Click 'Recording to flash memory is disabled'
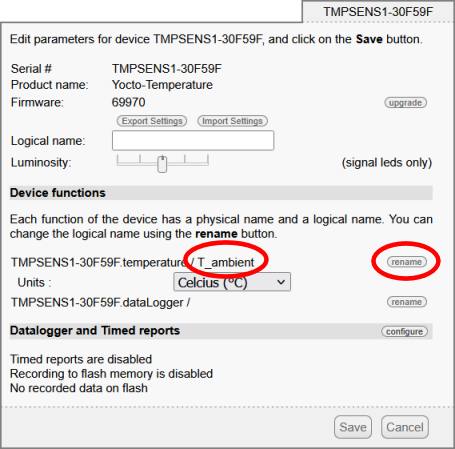The width and height of the screenshot is (455, 449). [x=111, y=374]
